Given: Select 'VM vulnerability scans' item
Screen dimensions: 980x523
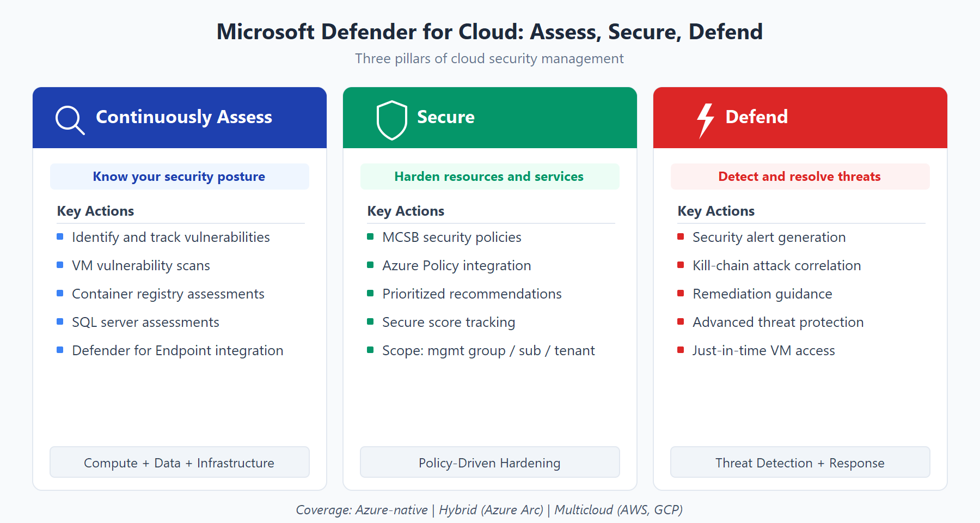Looking at the screenshot, I should 141,266.
